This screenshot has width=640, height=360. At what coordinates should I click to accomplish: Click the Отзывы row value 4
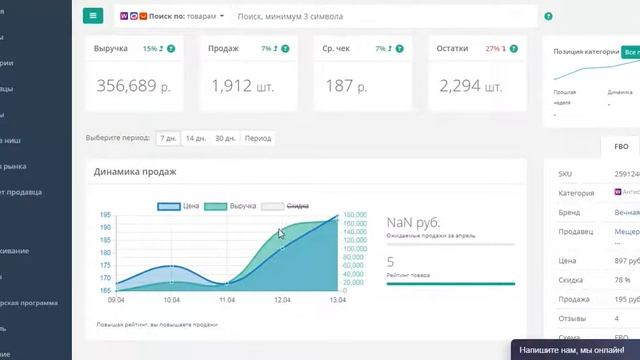point(616,318)
